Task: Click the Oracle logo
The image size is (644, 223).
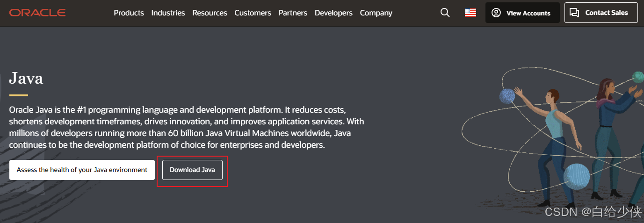Action: [x=37, y=13]
